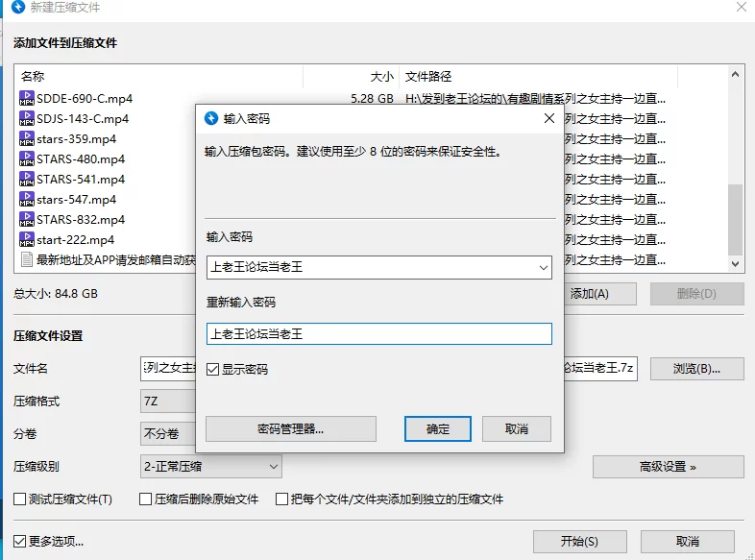Select the file name STARS-832.mp4
This screenshot has height=560, width=755.
point(81,220)
